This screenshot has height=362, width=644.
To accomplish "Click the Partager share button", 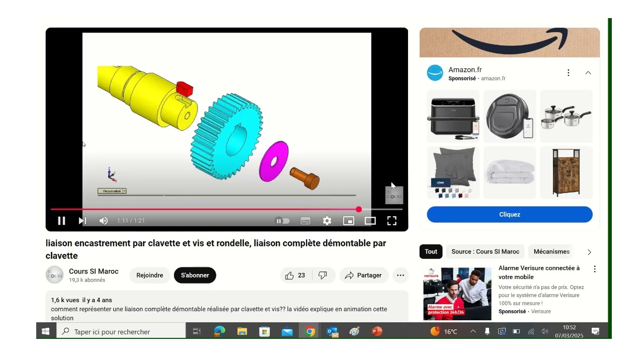I will (363, 275).
